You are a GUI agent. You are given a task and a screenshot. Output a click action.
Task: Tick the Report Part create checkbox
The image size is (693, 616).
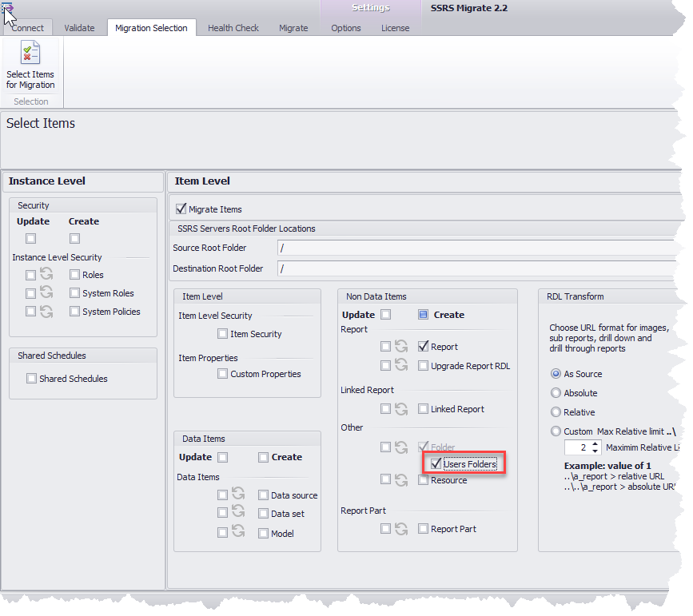(x=424, y=528)
